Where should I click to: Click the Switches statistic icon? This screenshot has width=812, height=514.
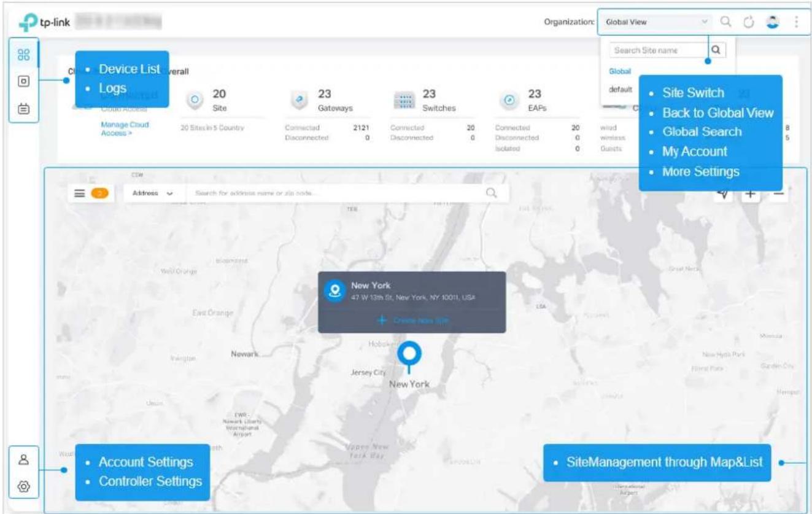[404, 99]
